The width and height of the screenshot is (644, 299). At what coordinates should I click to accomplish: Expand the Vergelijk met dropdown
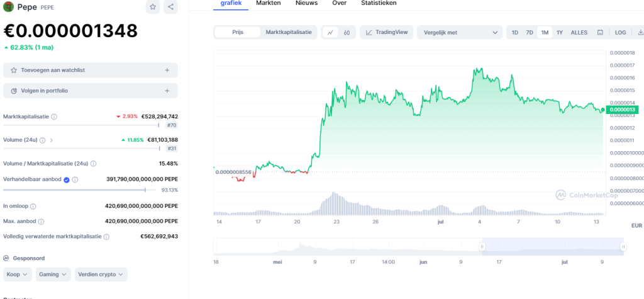(460, 33)
